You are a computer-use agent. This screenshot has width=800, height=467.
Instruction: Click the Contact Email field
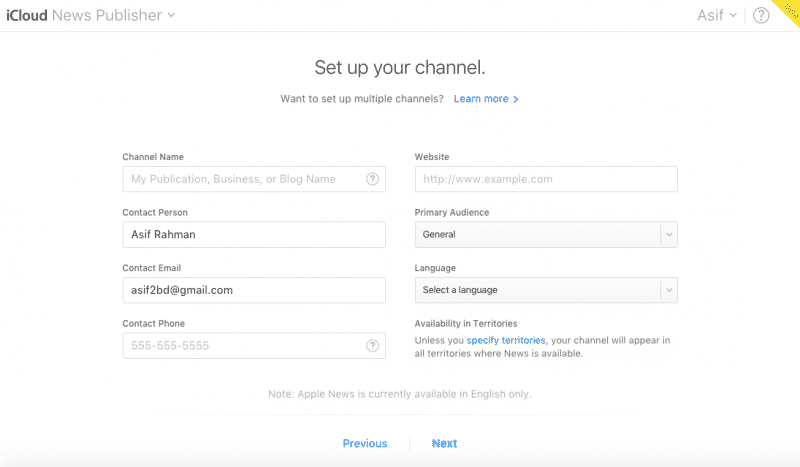(253, 290)
